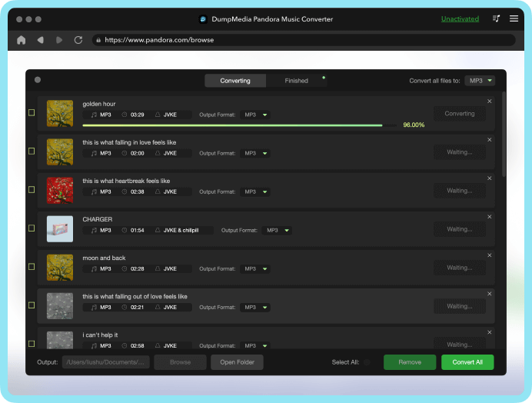The image size is (532, 403).
Task: Click the falling out of love album thumbnail
Action: [x=60, y=306]
